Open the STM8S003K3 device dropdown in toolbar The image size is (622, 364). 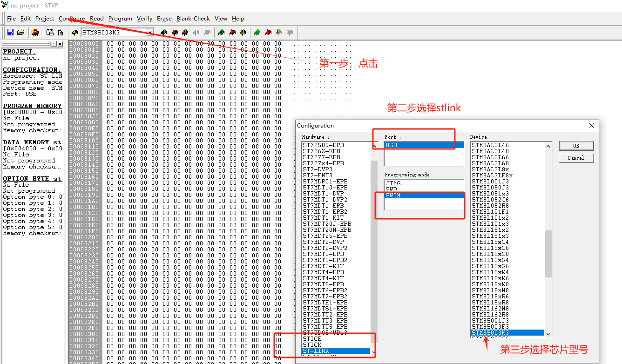pos(150,33)
